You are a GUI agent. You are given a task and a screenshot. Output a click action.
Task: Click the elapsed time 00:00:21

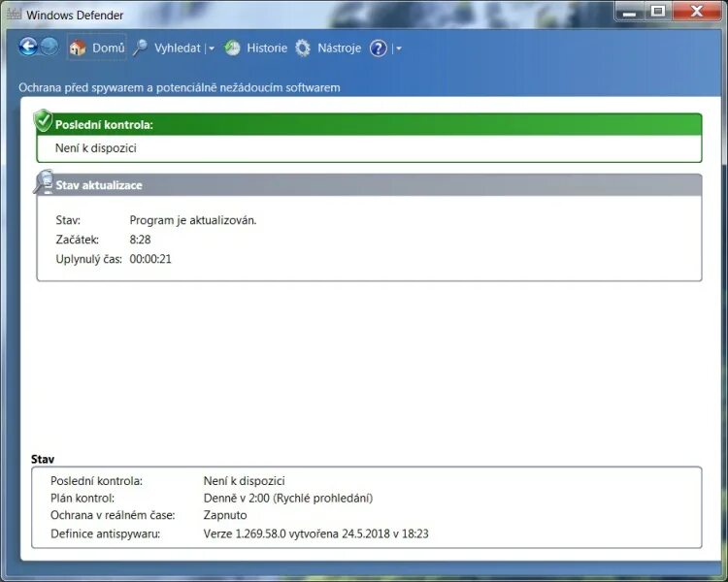150,259
